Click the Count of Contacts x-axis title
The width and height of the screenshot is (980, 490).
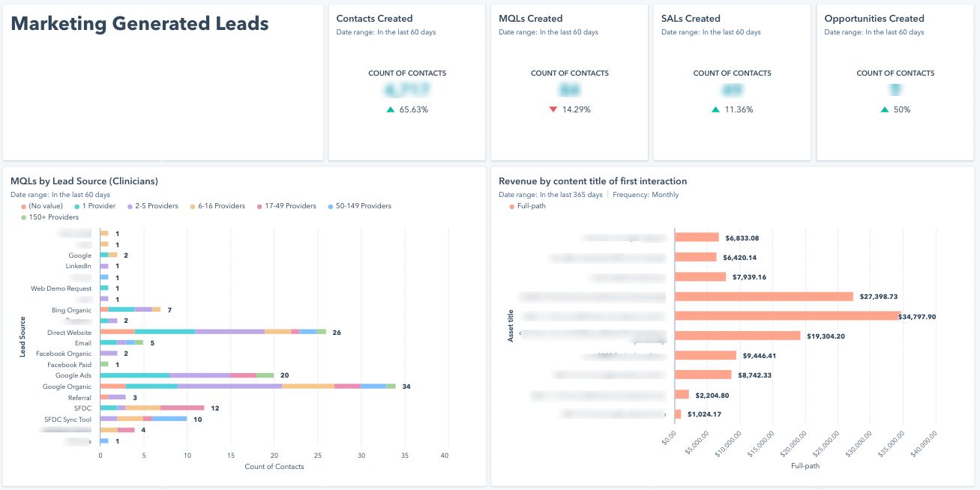pyautogui.click(x=274, y=467)
